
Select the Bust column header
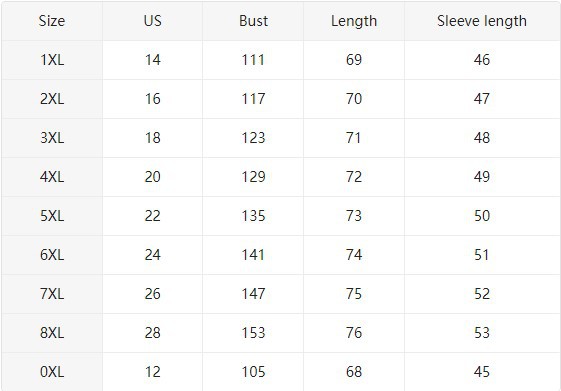(253, 21)
